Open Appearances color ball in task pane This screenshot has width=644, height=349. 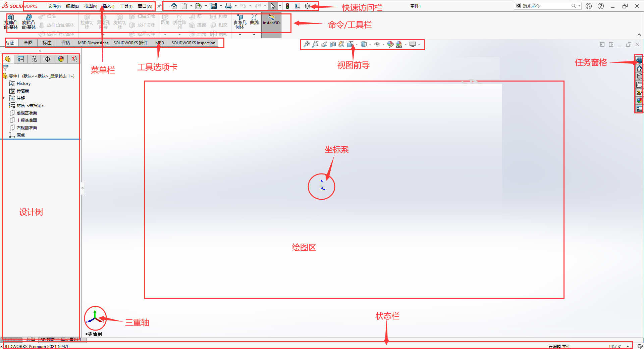click(x=639, y=101)
